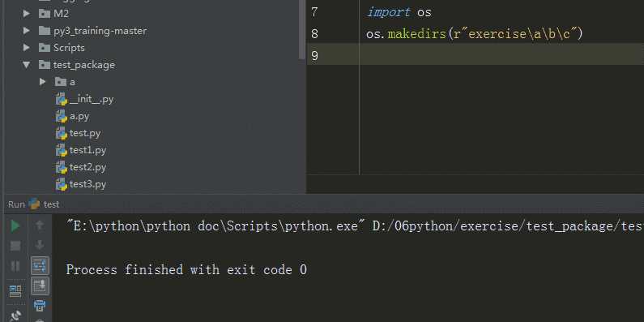Click the Up the stack trace arrow

tap(40, 225)
